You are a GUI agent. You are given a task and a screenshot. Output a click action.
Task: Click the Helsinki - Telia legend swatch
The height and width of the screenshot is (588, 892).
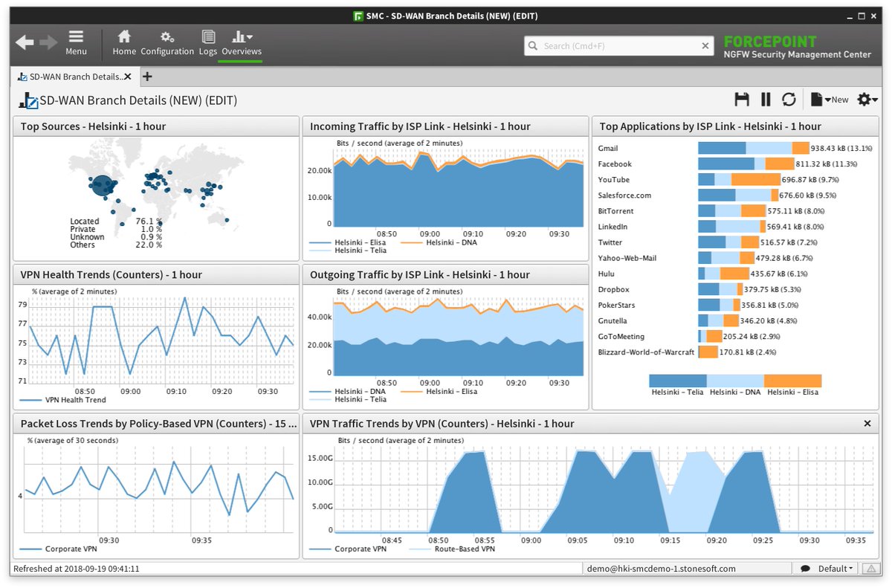coord(677,381)
